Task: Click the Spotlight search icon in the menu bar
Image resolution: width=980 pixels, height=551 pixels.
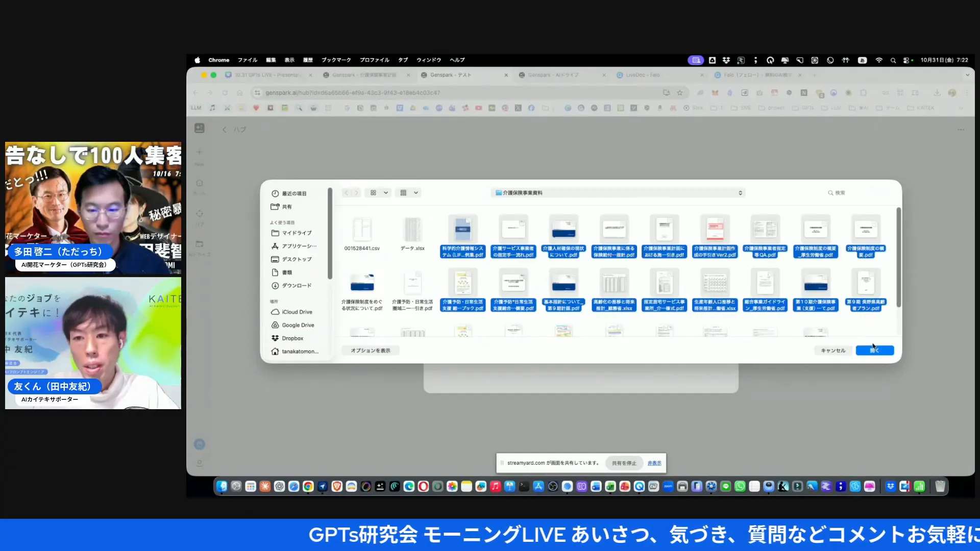Action: point(893,60)
